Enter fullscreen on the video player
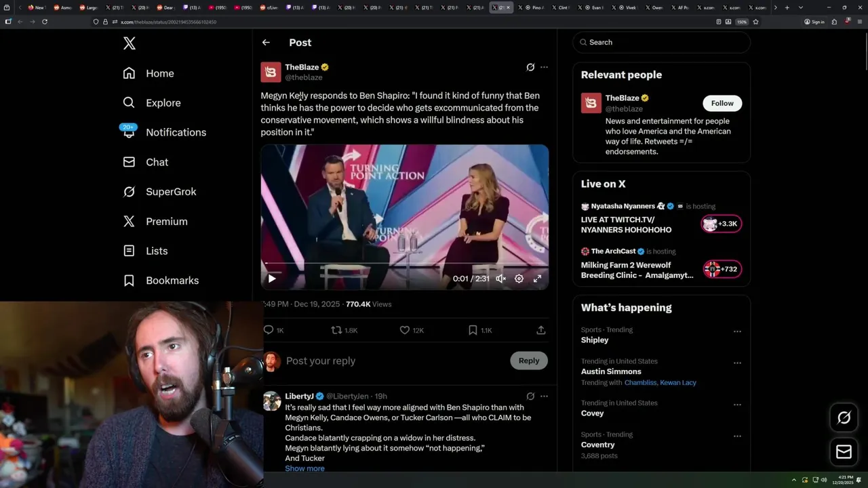The image size is (868, 488). click(x=537, y=279)
